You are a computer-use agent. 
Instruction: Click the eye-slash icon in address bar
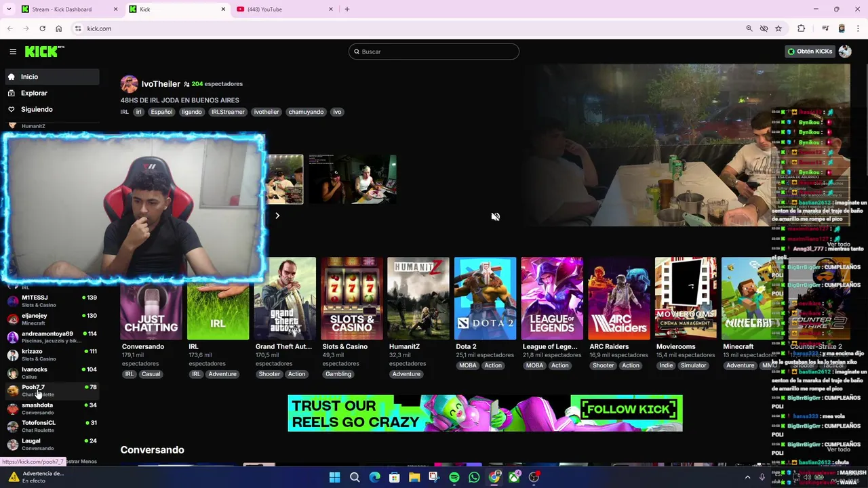[x=764, y=28]
